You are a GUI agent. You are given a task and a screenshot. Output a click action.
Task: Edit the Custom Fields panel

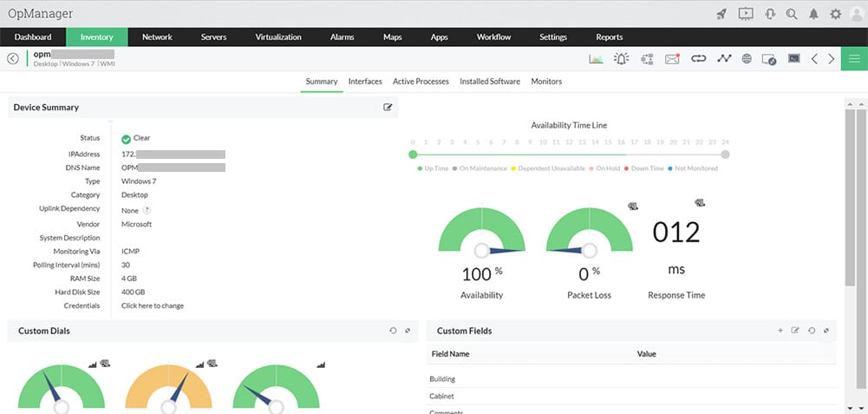(x=795, y=331)
